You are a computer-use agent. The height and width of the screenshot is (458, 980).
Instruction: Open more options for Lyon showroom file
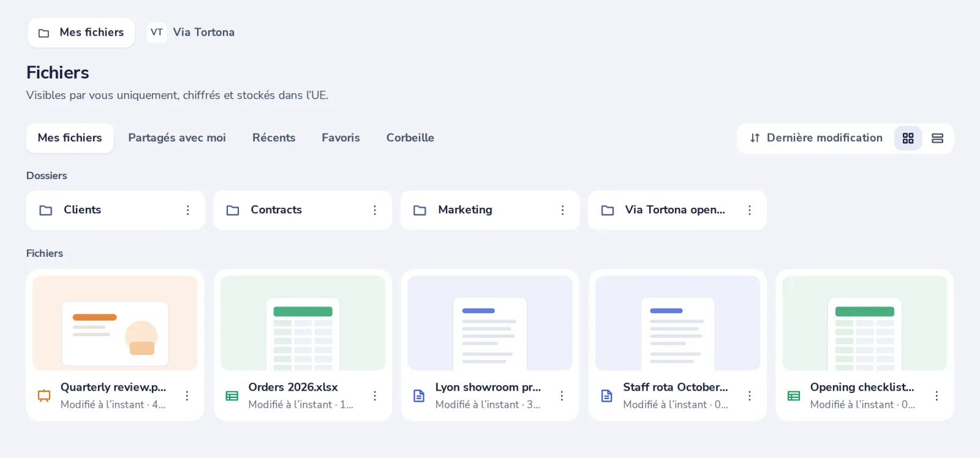(562, 396)
